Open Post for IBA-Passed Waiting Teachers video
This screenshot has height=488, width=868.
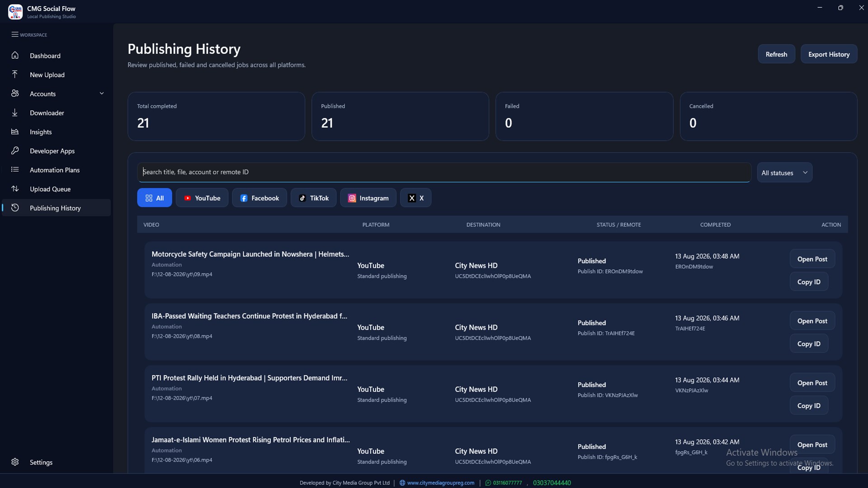point(812,321)
